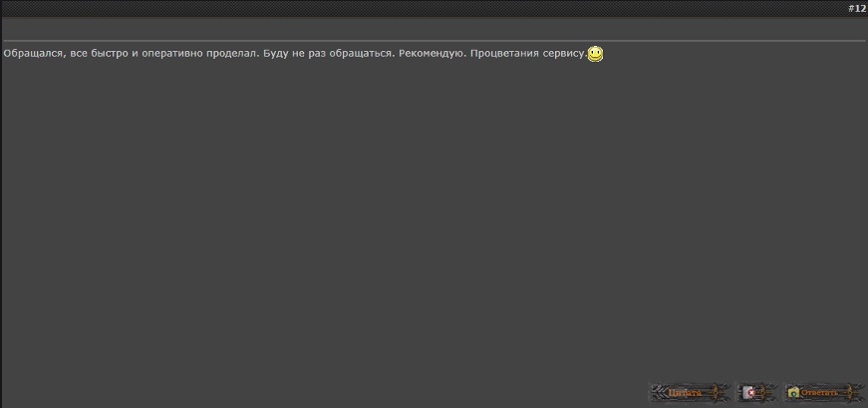This screenshot has width=868, height=408.
Task: Click the yellow smiley emoticon
Action: tap(595, 54)
